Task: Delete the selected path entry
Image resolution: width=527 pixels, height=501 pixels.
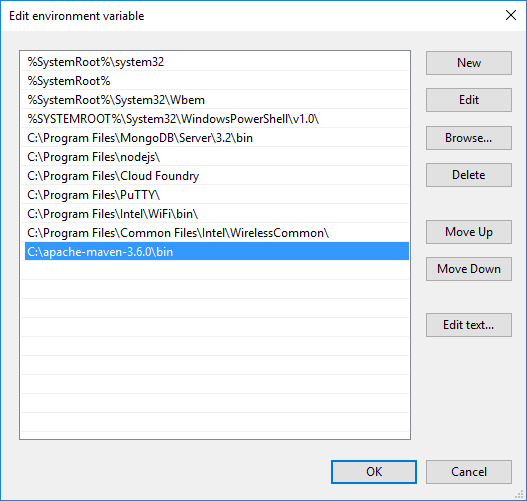Action: click(x=469, y=175)
